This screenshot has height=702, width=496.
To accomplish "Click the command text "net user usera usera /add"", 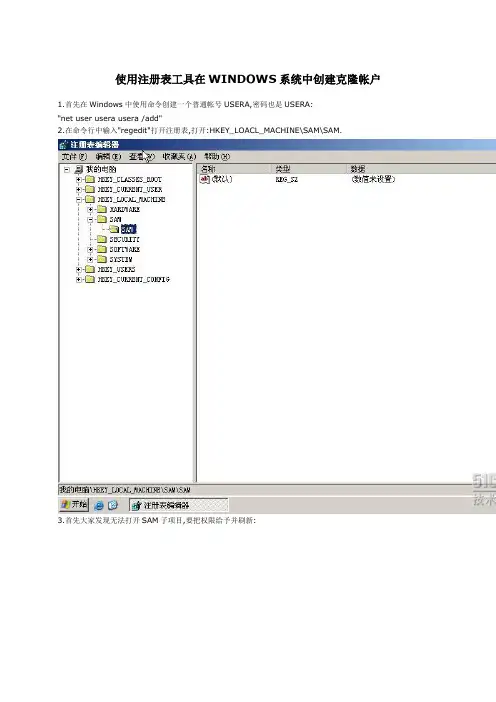I will coord(110,118).
